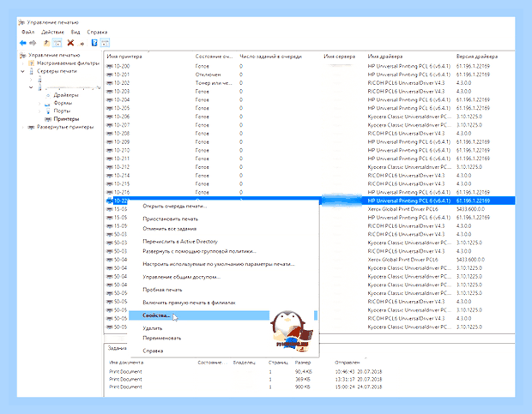
Task: Click printer icon next to 10-209
Action: [x=110, y=142]
